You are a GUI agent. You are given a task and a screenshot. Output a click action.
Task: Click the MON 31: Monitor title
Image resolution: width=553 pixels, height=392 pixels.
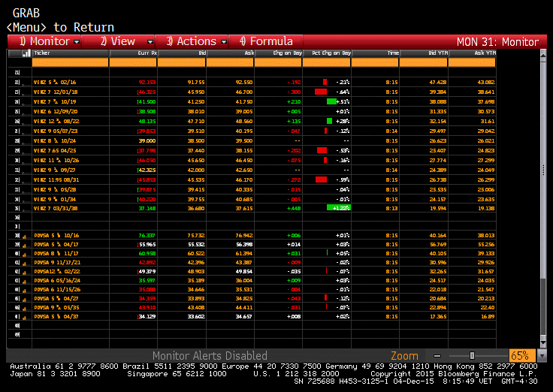tap(497, 42)
